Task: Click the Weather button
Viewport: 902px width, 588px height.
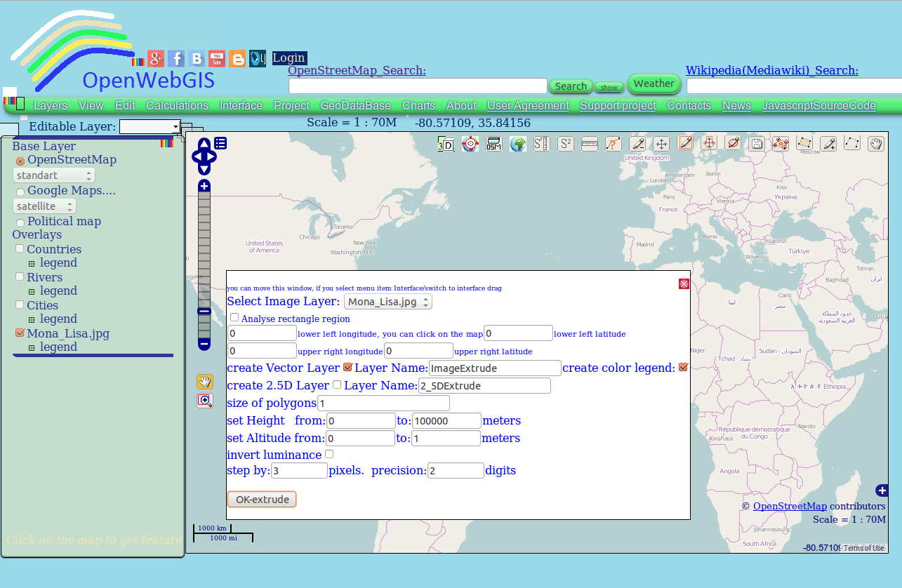Action: tap(654, 83)
